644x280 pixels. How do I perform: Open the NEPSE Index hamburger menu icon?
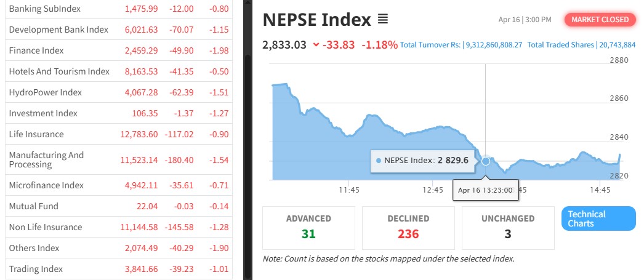point(382,20)
